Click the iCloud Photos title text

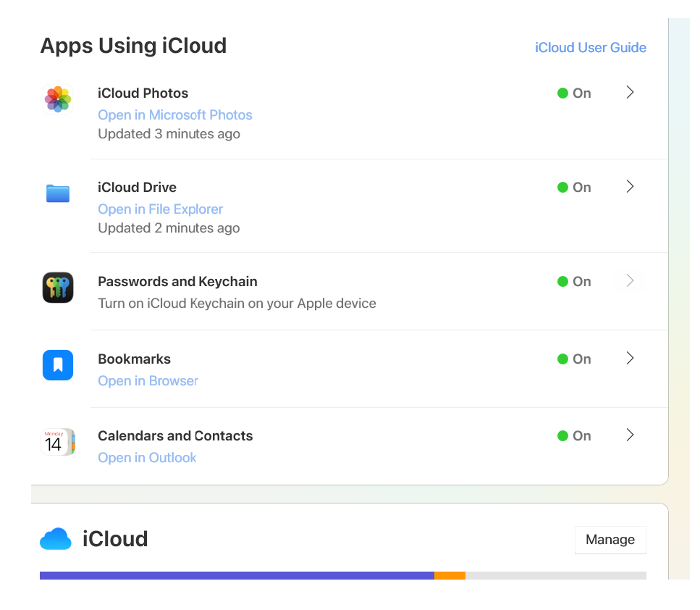click(x=143, y=93)
